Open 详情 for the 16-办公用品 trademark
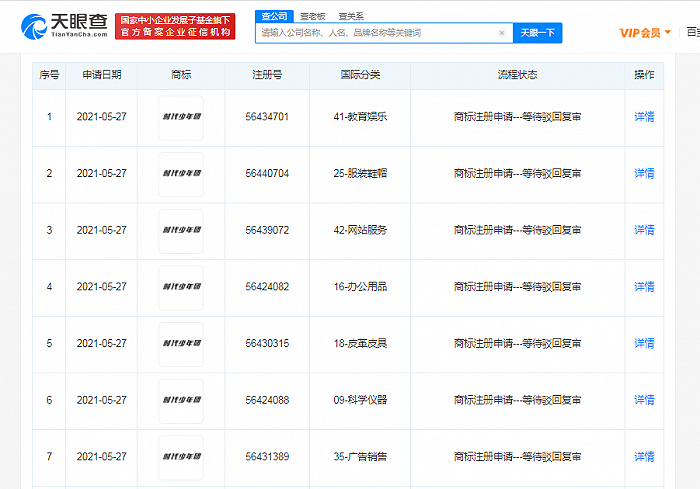This screenshot has height=489, width=700. click(644, 287)
